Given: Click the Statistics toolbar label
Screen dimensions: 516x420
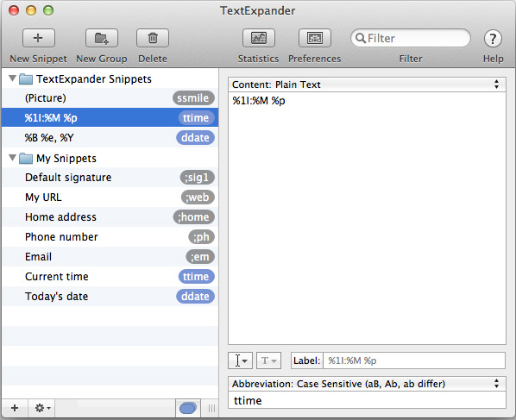Looking at the screenshot, I should [x=258, y=59].
